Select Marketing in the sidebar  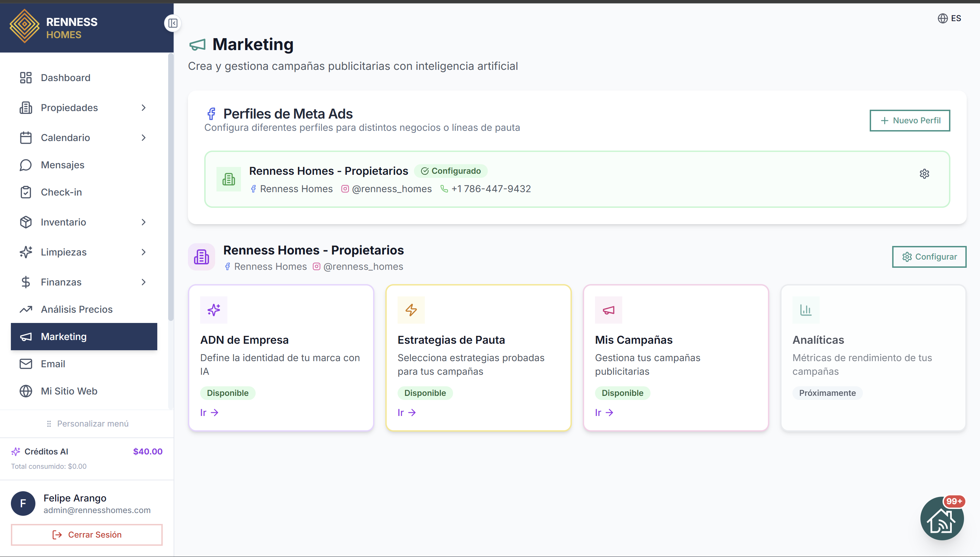63,337
